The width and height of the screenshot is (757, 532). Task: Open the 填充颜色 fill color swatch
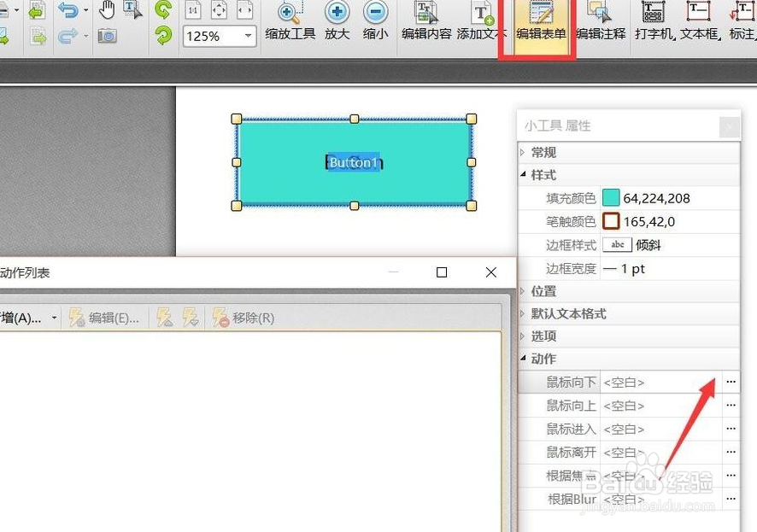click(x=610, y=197)
